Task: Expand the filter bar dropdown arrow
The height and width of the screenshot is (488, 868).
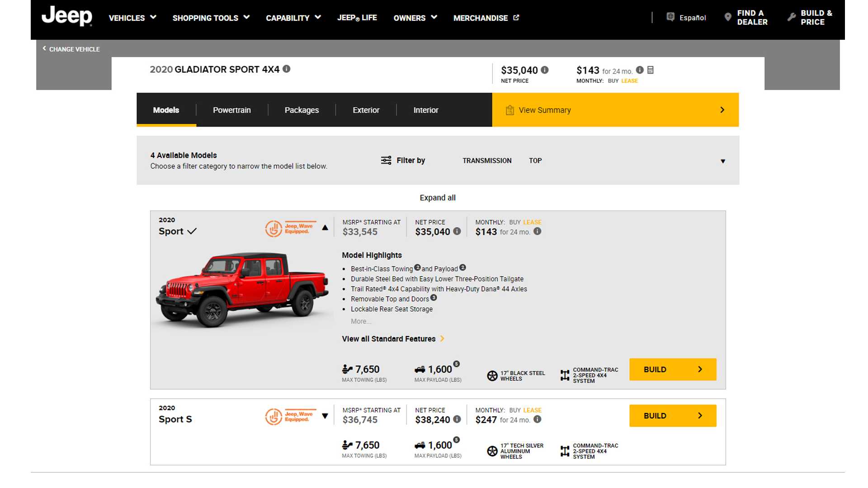Action: [723, 161]
